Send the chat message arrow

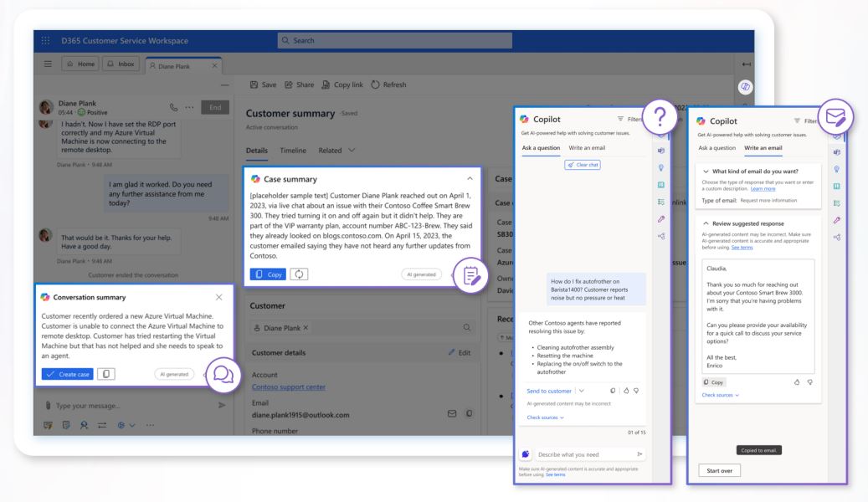(222, 405)
